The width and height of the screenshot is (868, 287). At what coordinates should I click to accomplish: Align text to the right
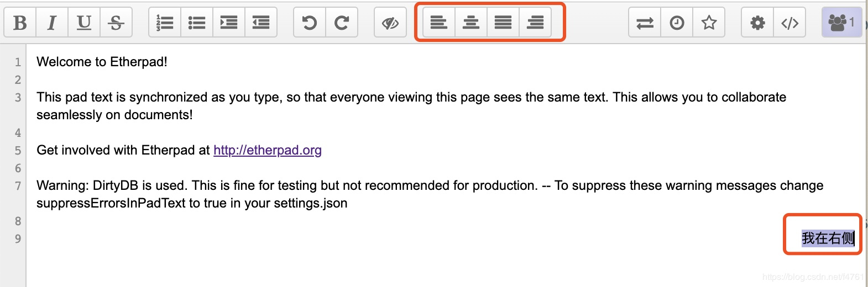pyautogui.click(x=535, y=23)
